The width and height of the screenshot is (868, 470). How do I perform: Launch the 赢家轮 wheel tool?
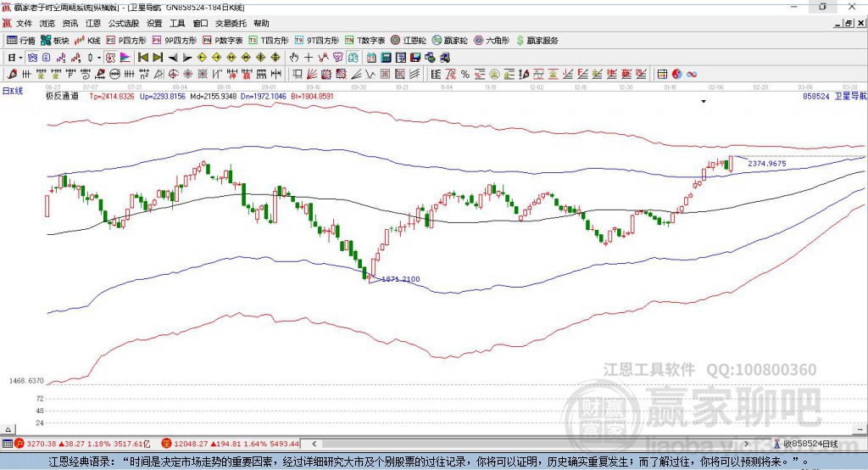coord(449,41)
